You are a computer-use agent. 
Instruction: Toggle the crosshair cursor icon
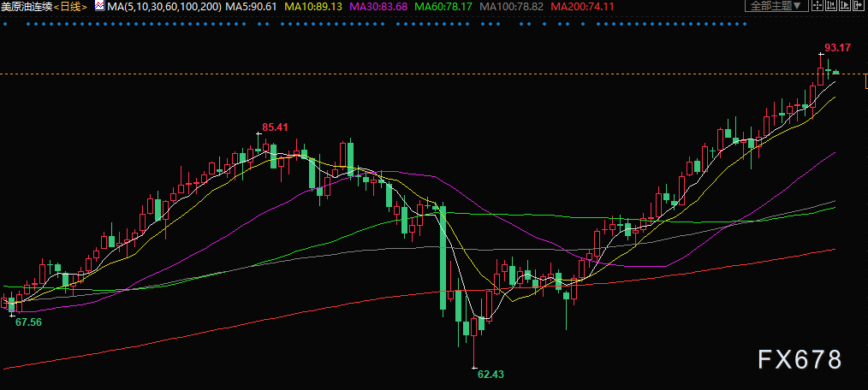(817, 5)
